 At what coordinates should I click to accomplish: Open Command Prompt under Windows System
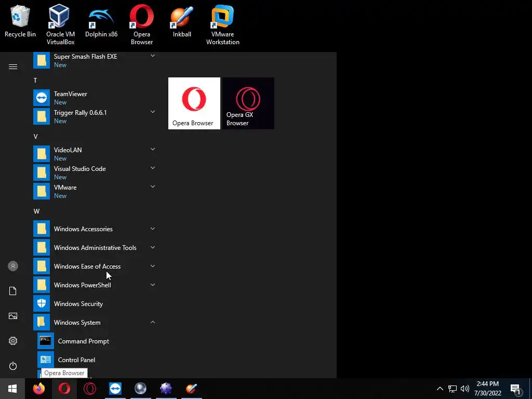coord(96,341)
